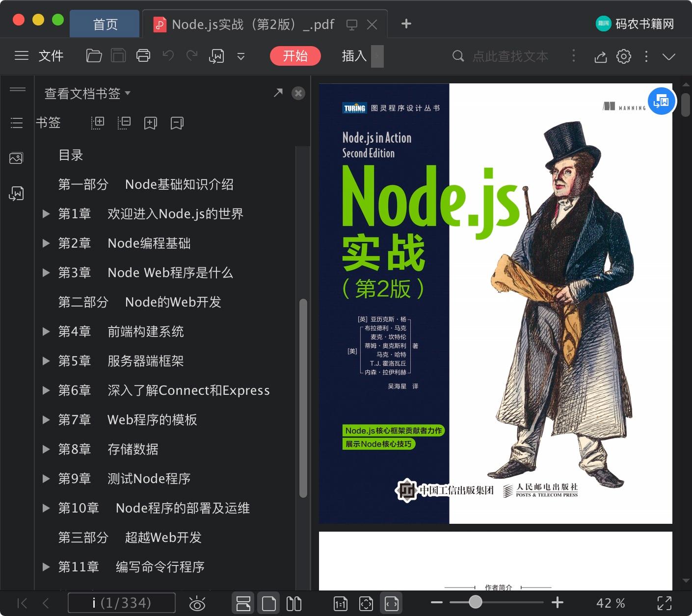The height and width of the screenshot is (616, 692).
Task: Switch to the 首页 tab
Action: point(105,24)
